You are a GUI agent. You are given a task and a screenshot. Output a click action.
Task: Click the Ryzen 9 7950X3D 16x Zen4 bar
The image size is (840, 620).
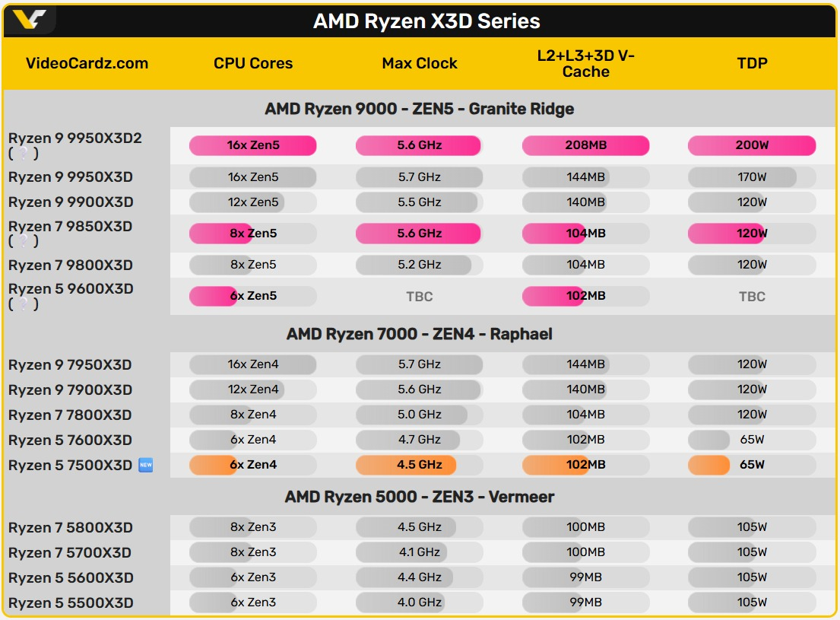[x=253, y=364]
